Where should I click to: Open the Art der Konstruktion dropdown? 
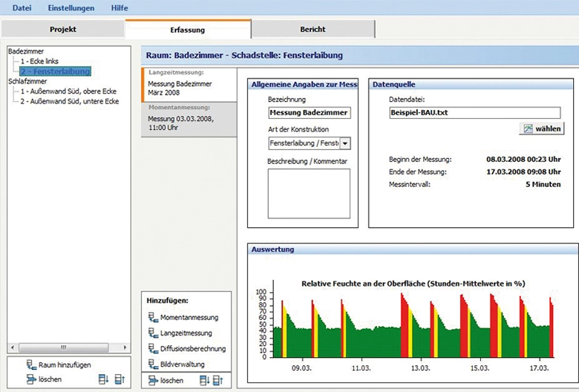[345, 143]
